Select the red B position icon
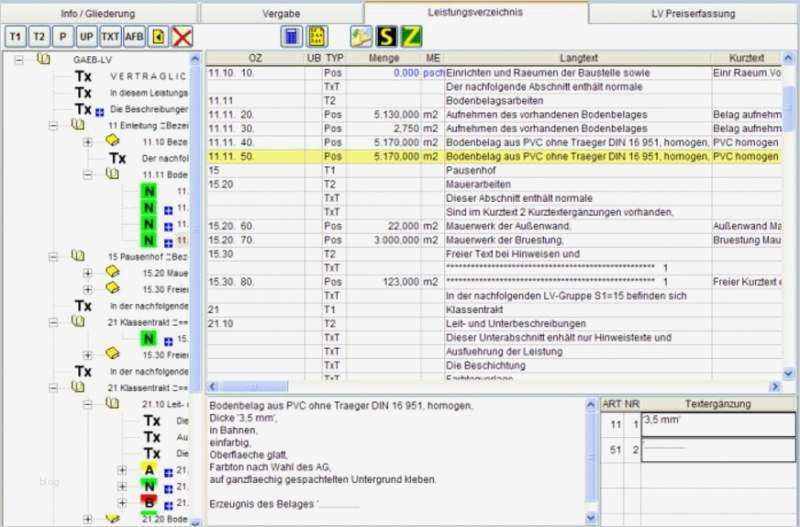The width and height of the screenshot is (800, 527). click(149, 502)
